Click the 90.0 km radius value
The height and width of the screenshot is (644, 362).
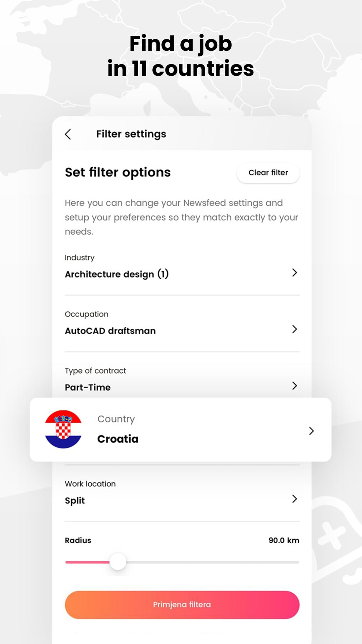click(x=284, y=540)
